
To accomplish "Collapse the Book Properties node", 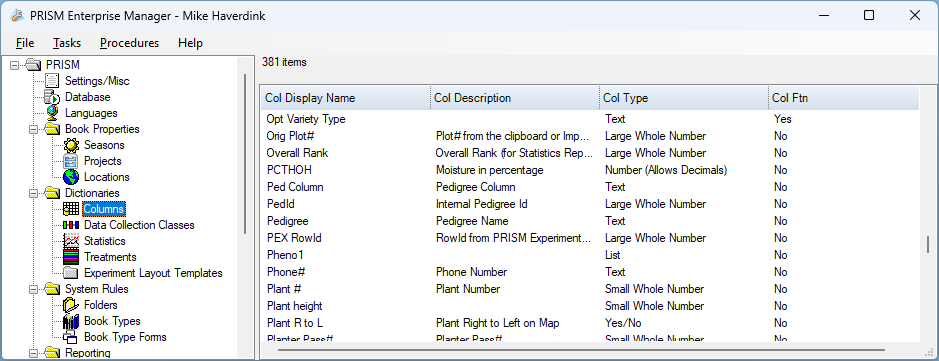I will pyautogui.click(x=34, y=129).
